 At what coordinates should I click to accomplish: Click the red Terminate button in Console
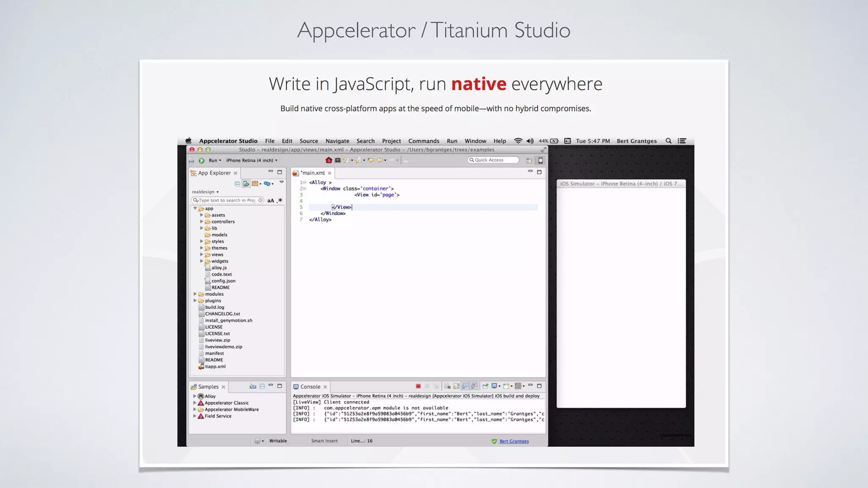pyautogui.click(x=418, y=386)
